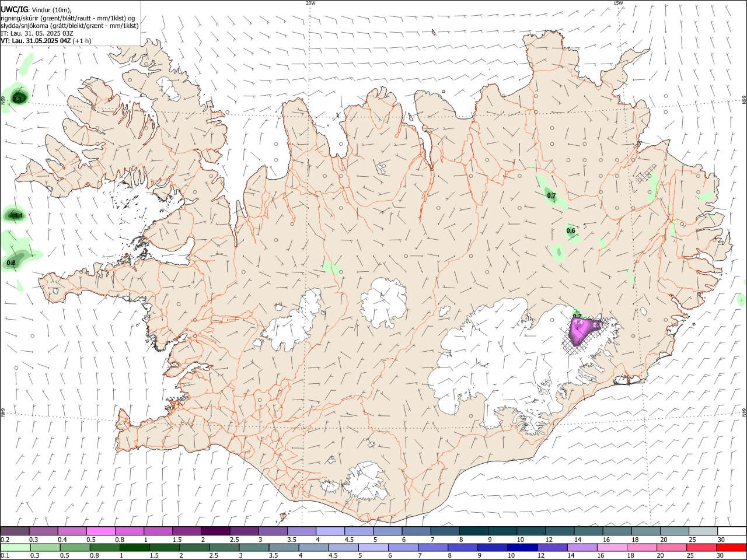Pick the dark teal snow swatch at 8
Viewport: 747px width, 560px height.
[473, 531]
